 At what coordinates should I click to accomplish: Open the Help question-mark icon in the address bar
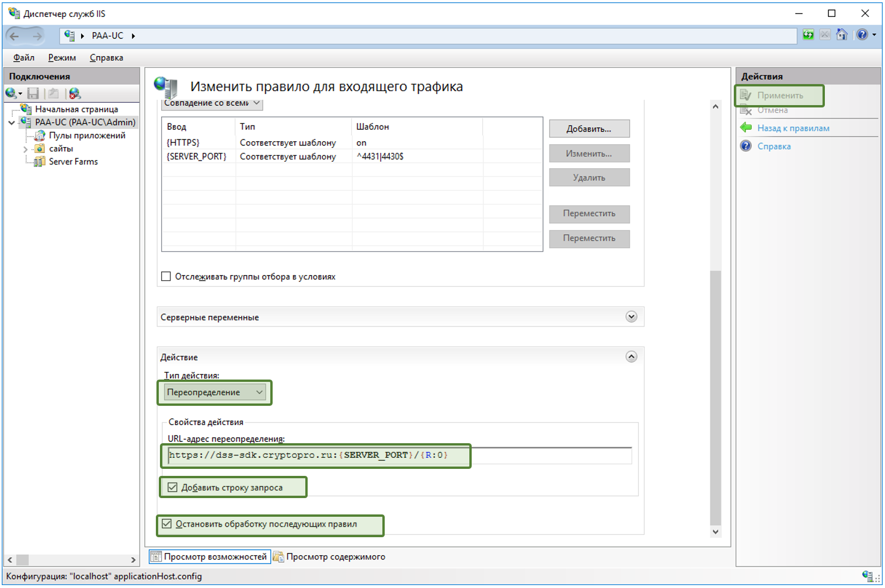862,35
